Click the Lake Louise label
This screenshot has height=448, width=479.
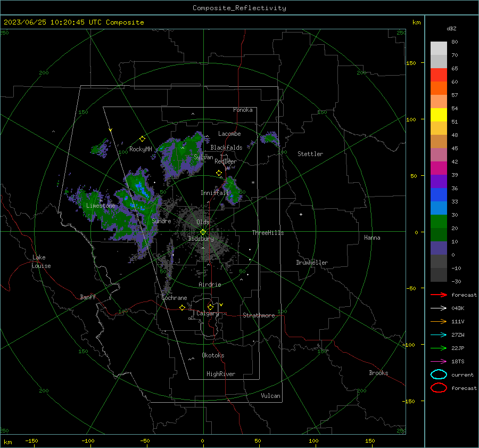pos(41,262)
